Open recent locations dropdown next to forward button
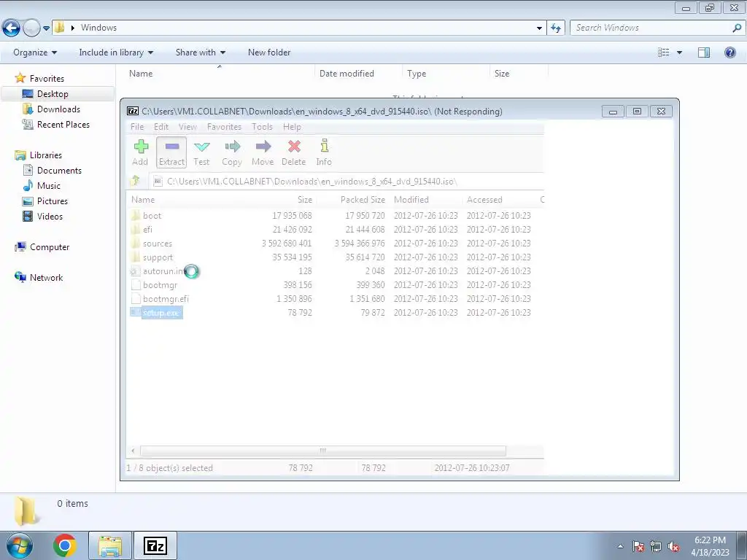747x560 pixels. [x=46, y=28]
